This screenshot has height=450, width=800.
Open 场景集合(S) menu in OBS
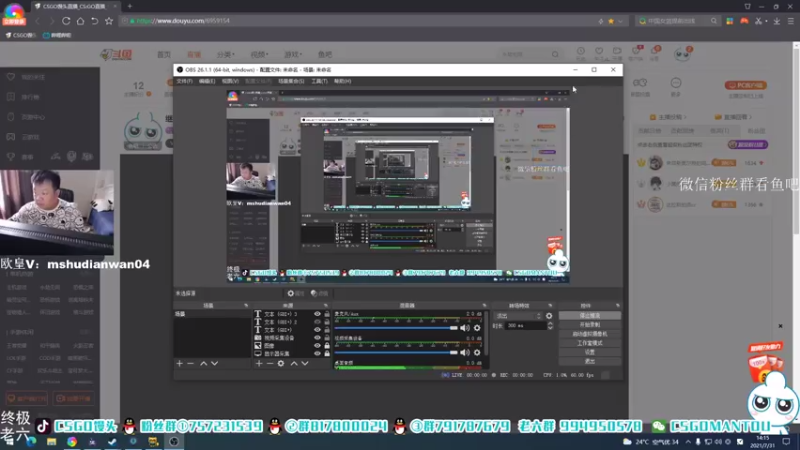291,81
